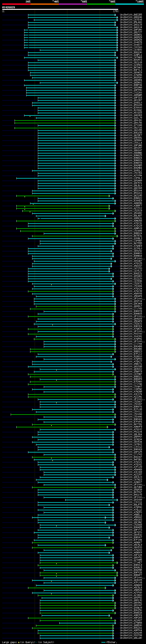Open the UniRef100_P93700 entry

tap(131, 334)
